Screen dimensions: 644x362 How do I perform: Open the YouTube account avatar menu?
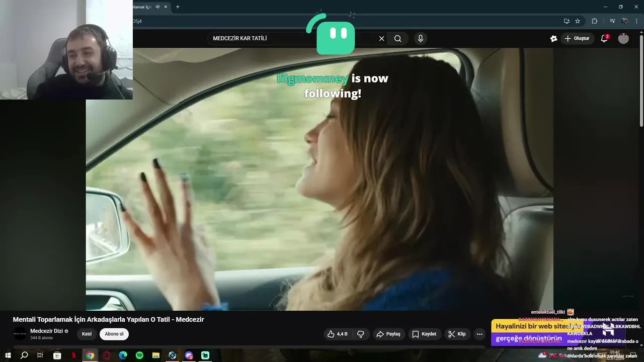click(x=623, y=39)
